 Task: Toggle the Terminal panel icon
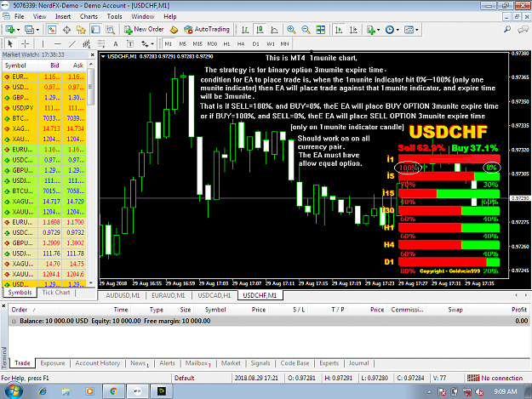(95, 30)
